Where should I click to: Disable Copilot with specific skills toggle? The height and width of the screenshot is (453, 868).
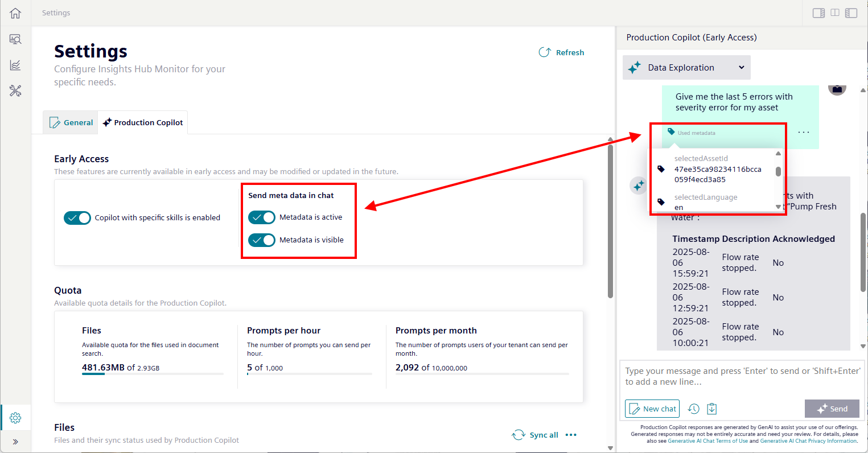point(77,218)
